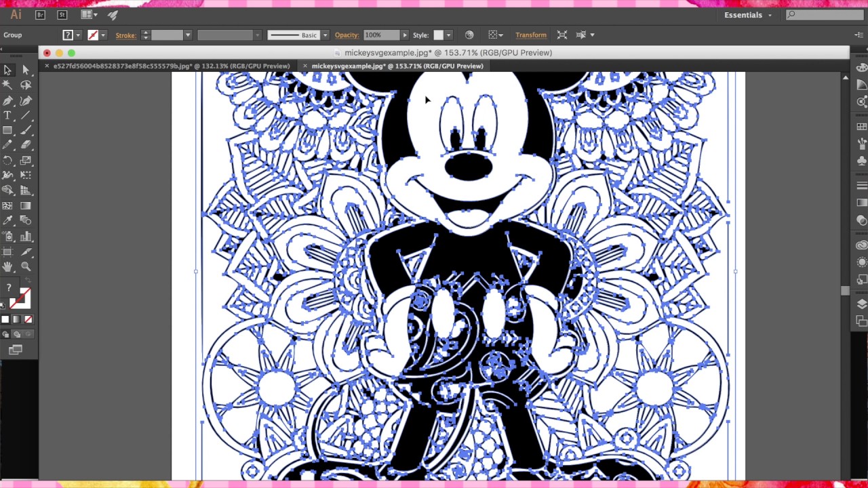Open the Arrange Documents dropdown
The width and height of the screenshot is (868, 488).
point(89,15)
